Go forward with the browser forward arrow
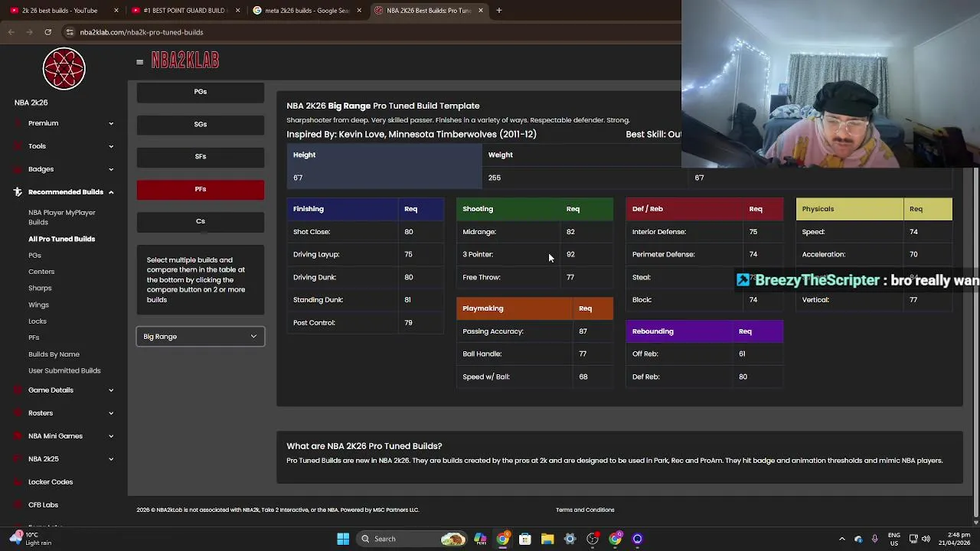980x551 pixels. (29, 32)
